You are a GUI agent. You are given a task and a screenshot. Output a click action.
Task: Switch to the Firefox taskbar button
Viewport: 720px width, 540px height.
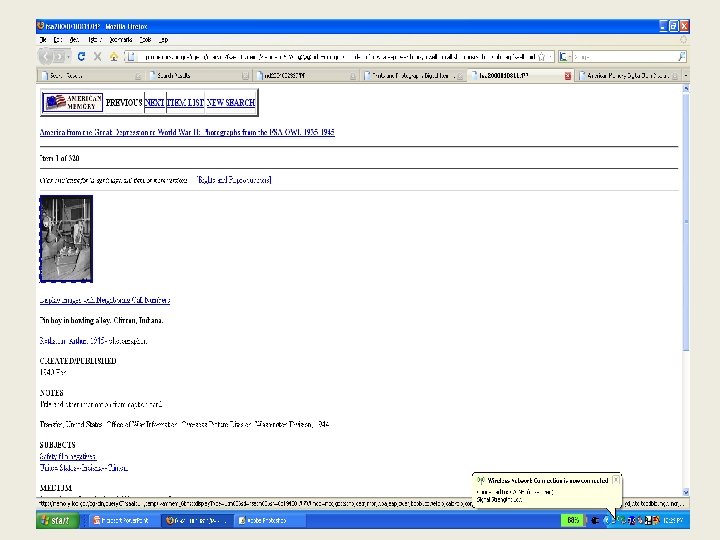pyautogui.click(x=197, y=520)
